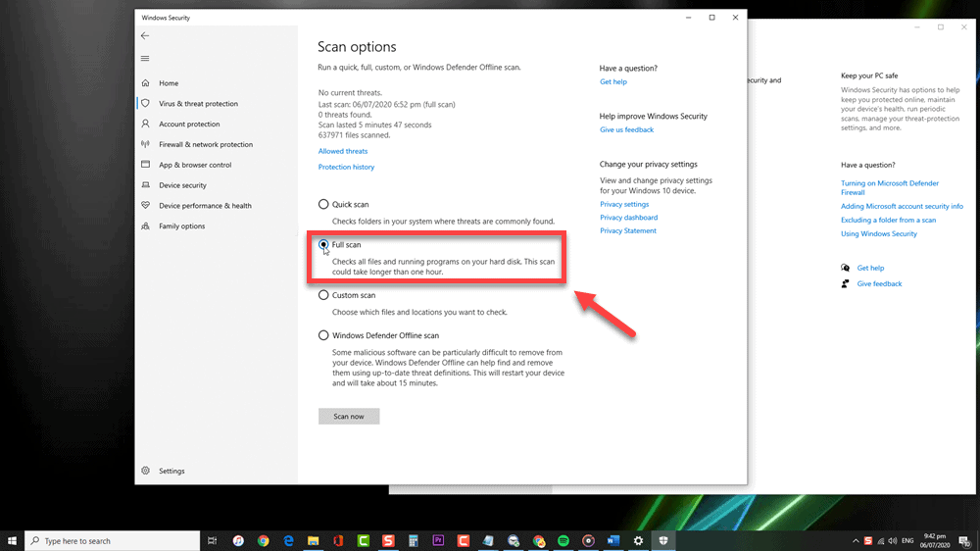Click the volume icon in system tray

[x=893, y=541]
